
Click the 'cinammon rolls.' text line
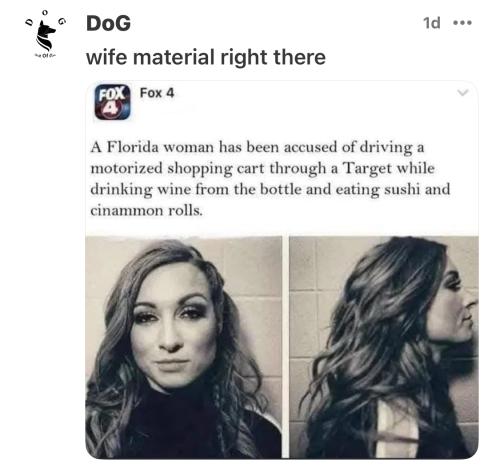[x=146, y=211]
